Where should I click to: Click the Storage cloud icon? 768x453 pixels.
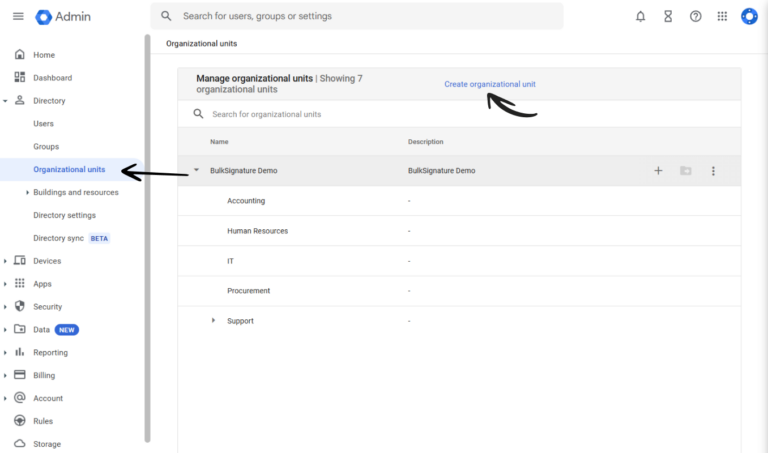[20, 443]
